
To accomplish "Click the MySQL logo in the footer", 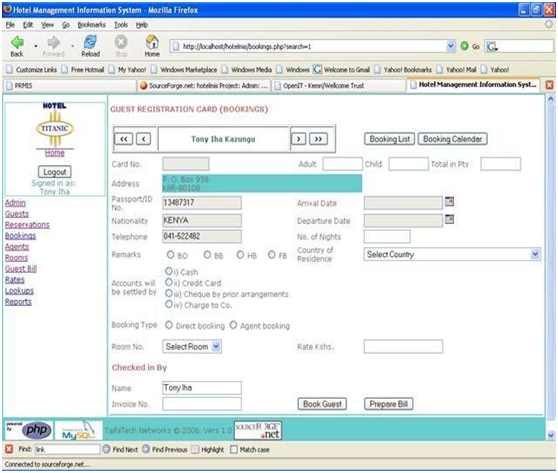I will (78, 430).
